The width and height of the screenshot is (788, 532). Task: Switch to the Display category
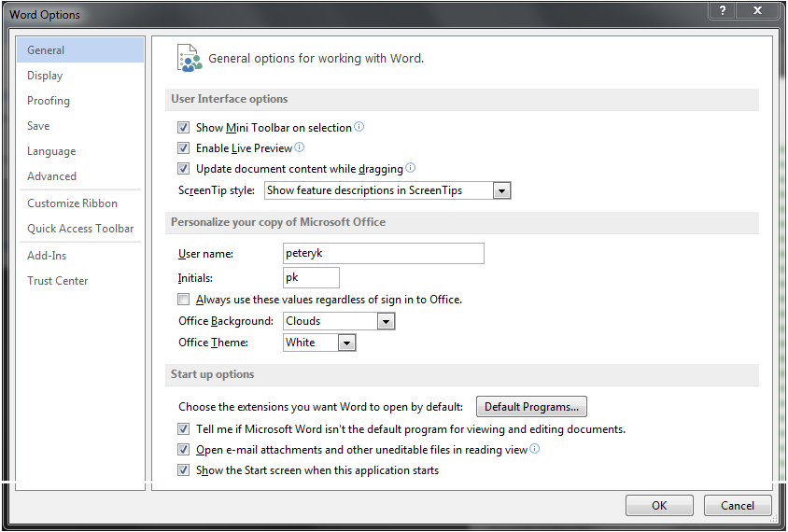(80, 76)
